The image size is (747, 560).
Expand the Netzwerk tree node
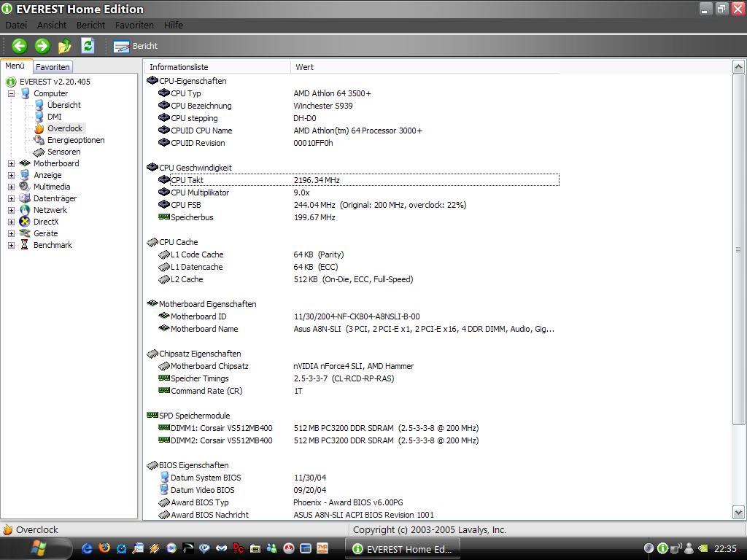tap(11, 210)
